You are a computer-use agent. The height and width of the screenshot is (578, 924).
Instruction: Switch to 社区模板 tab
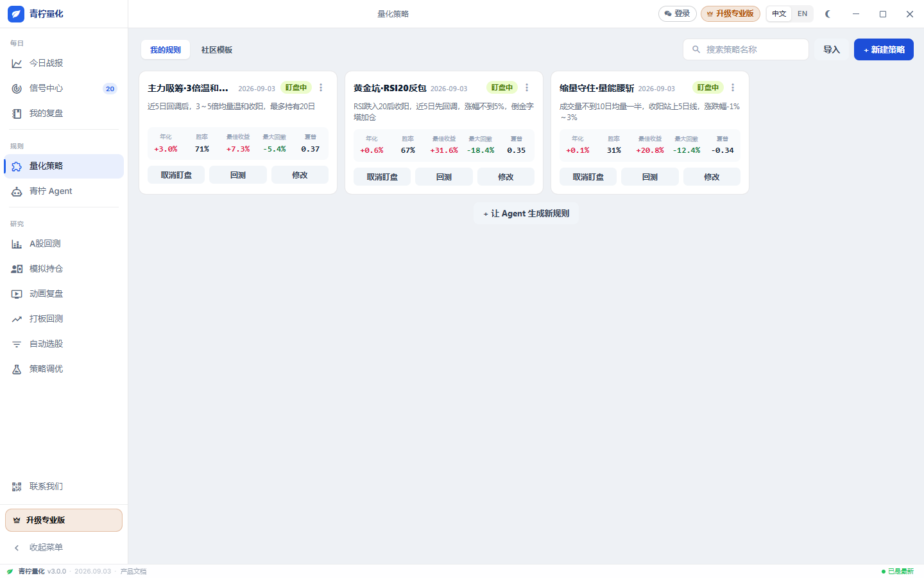tap(217, 50)
